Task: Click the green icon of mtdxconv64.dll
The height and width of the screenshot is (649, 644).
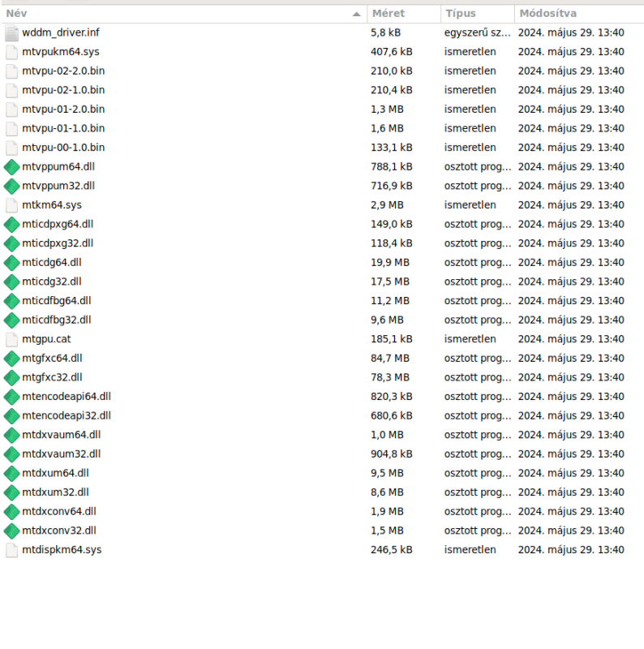Action: [x=11, y=512]
